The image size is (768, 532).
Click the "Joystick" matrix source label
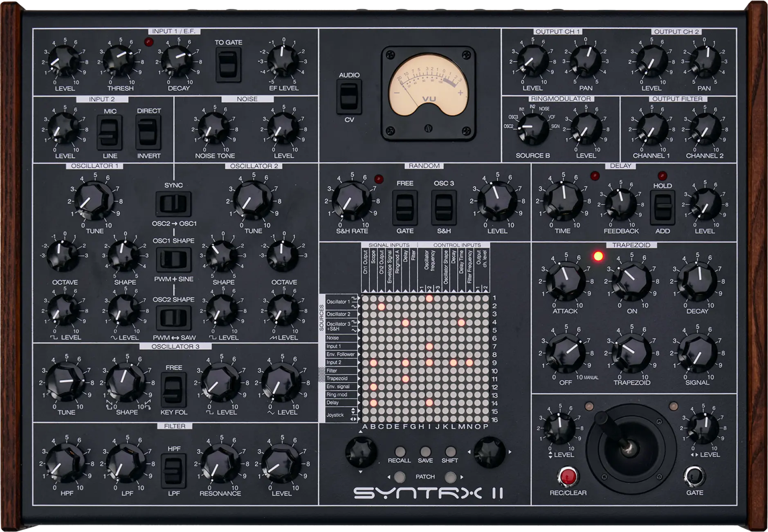335,415
